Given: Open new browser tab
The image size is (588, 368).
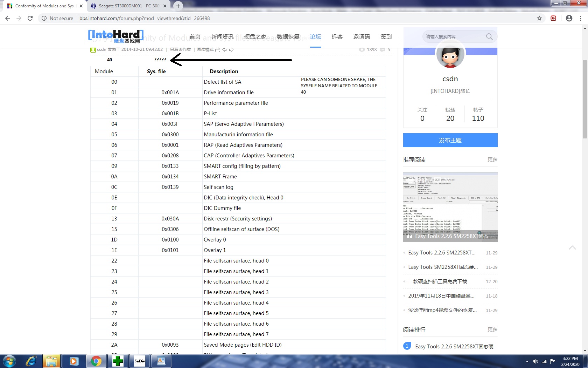Looking at the screenshot, I should (178, 6).
